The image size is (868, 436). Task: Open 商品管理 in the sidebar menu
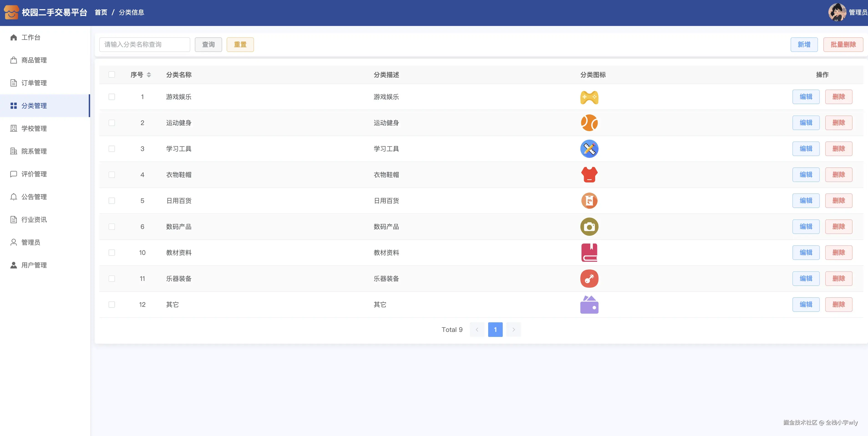click(34, 60)
